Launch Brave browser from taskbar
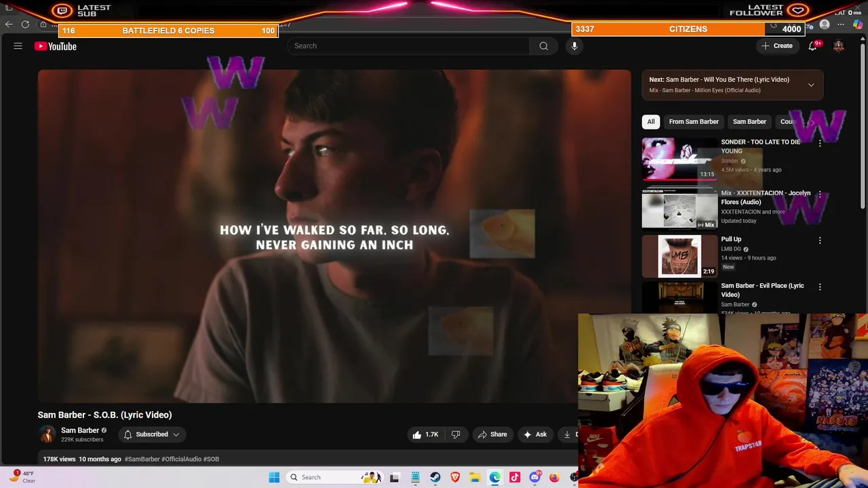The image size is (868, 488). click(455, 477)
